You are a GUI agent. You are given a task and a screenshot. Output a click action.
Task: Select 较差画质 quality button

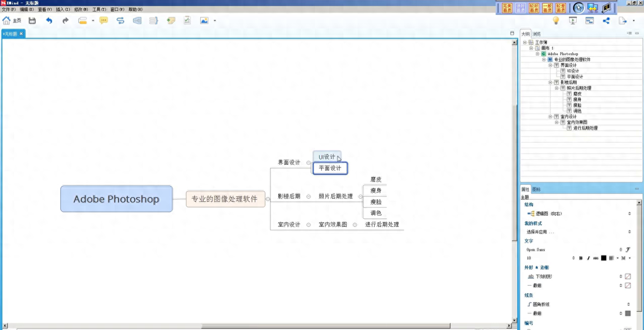561,8
